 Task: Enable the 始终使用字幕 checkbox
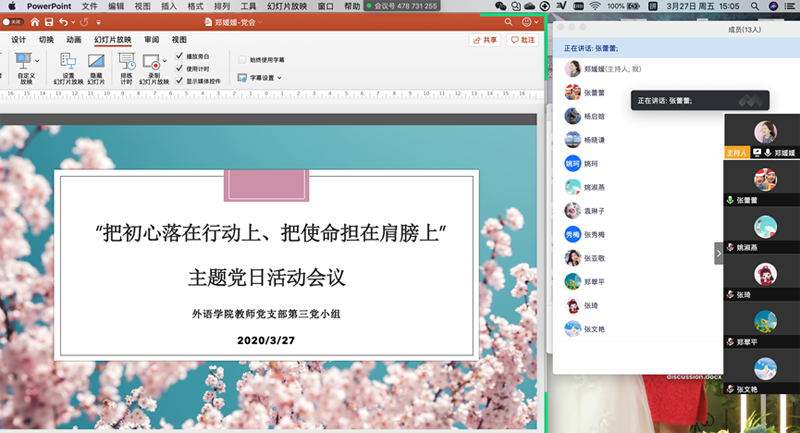tap(242, 60)
